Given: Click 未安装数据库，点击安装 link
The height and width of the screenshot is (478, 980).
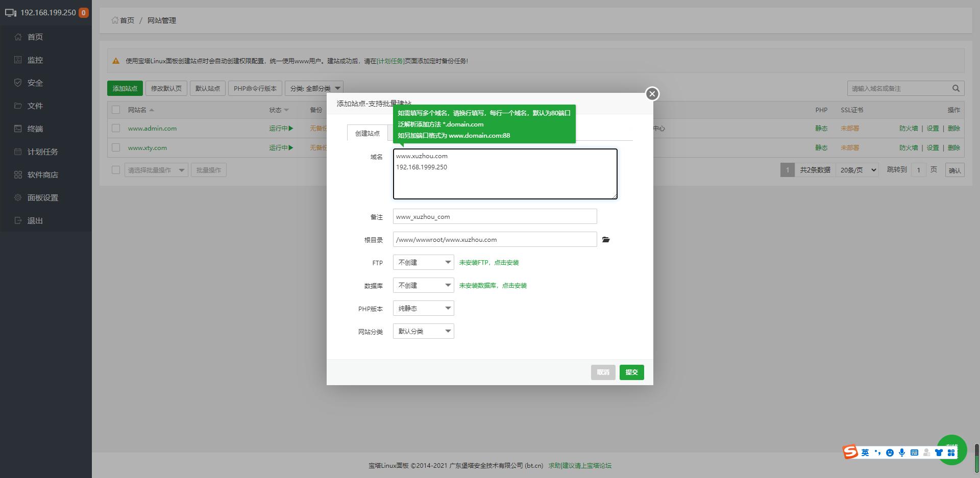Looking at the screenshot, I should [x=493, y=286].
